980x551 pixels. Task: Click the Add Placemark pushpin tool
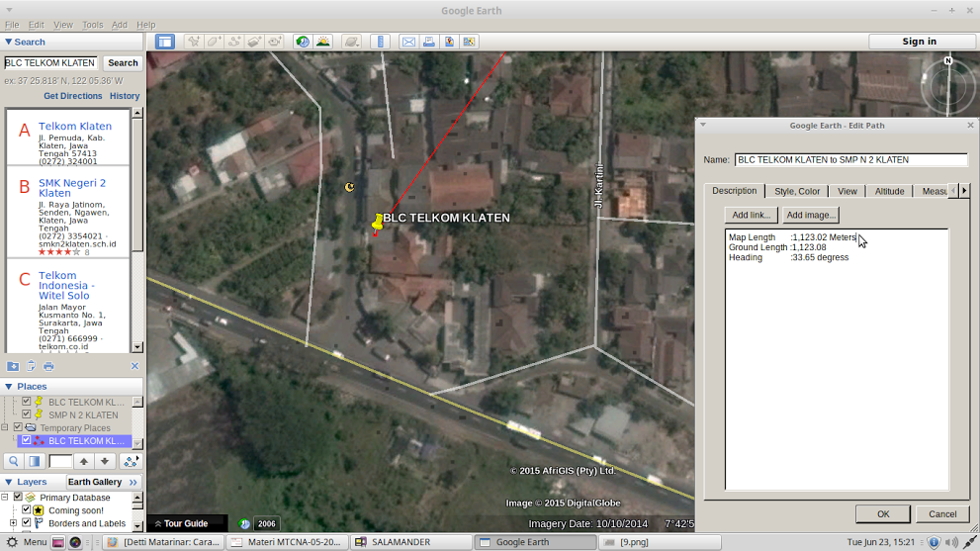pyautogui.click(x=194, y=42)
